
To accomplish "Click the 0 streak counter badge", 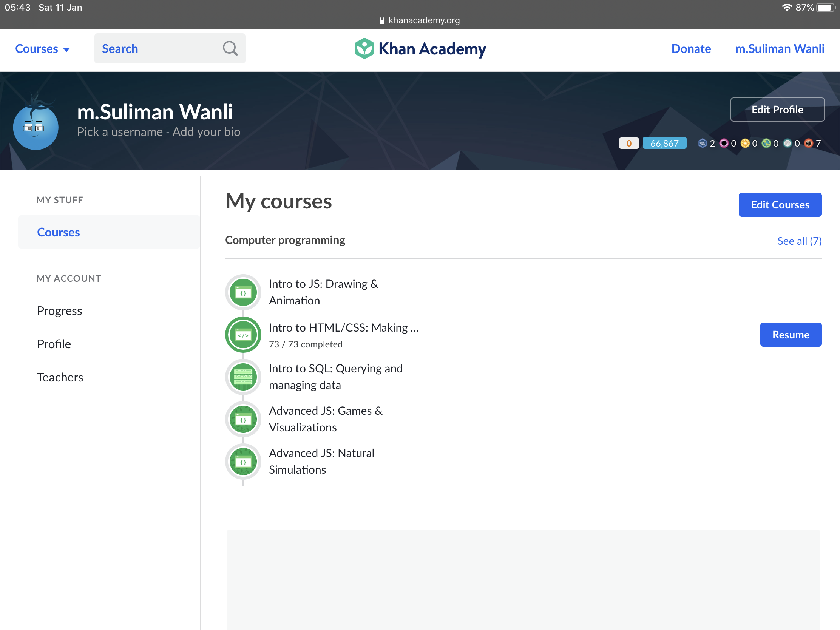I will coord(629,143).
